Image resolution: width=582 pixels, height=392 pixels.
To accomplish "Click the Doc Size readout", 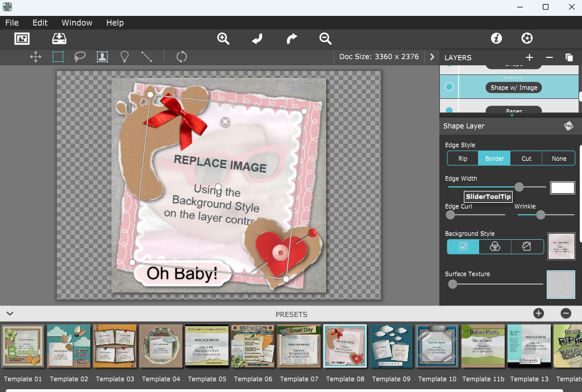I will (x=379, y=57).
